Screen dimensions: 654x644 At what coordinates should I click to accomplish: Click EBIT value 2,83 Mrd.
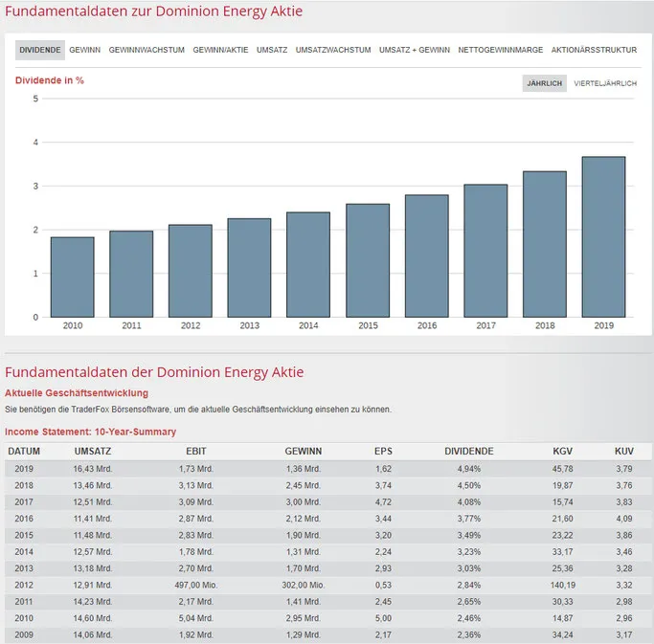point(196,535)
